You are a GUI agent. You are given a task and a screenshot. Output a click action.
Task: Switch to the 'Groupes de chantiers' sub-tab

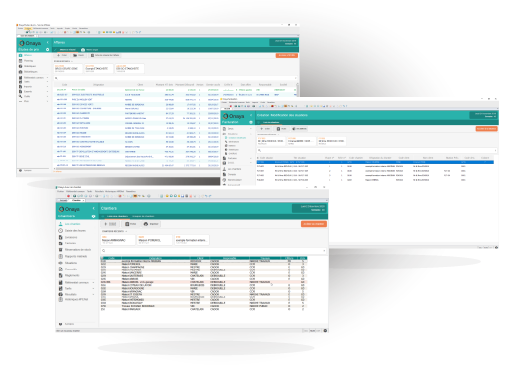pos(143,216)
